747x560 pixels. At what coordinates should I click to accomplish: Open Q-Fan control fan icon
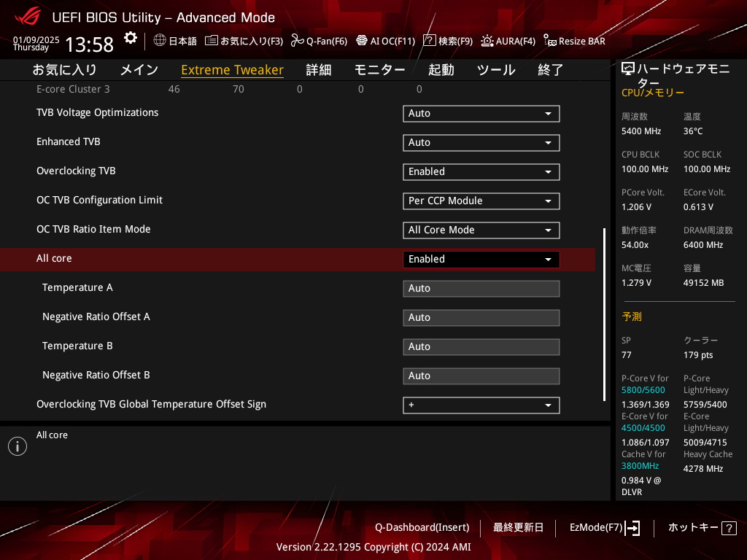297,41
